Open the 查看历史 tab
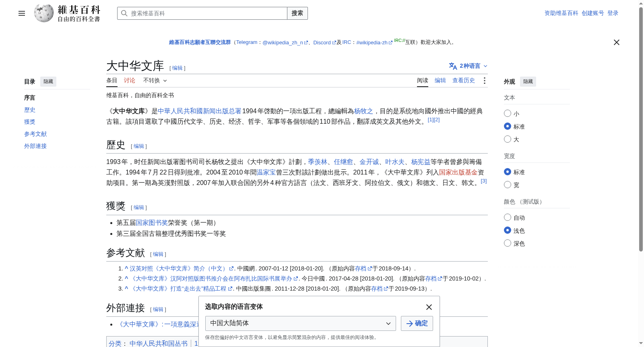Screen dimensions: 644x347 pyautogui.click(x=464, y=81)
